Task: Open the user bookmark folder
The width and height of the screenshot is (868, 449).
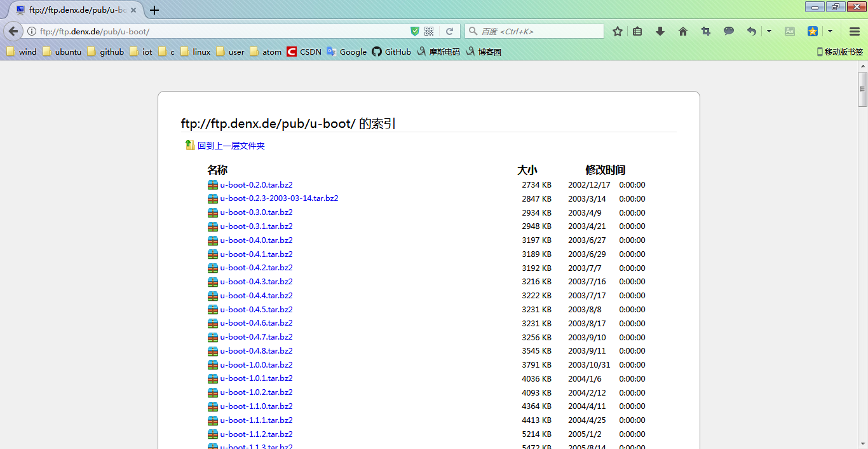Action: (230, 52)
